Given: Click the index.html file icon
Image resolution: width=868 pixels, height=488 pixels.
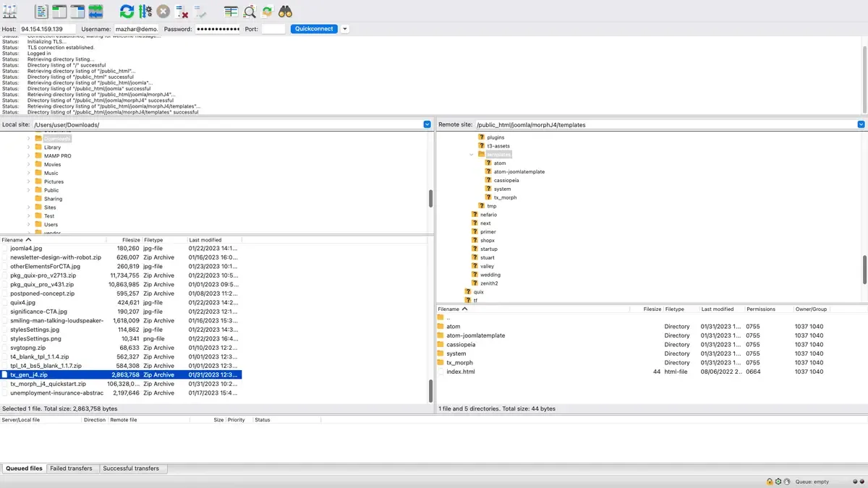Looking at the screenshot, I should (441, 372).
